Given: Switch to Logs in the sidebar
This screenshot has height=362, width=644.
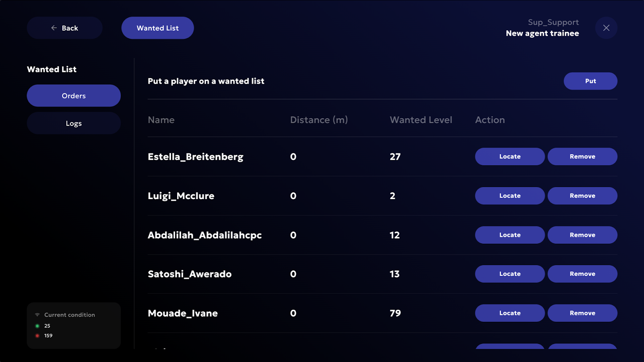Looking at the screenshot, I should coord(74,123).
